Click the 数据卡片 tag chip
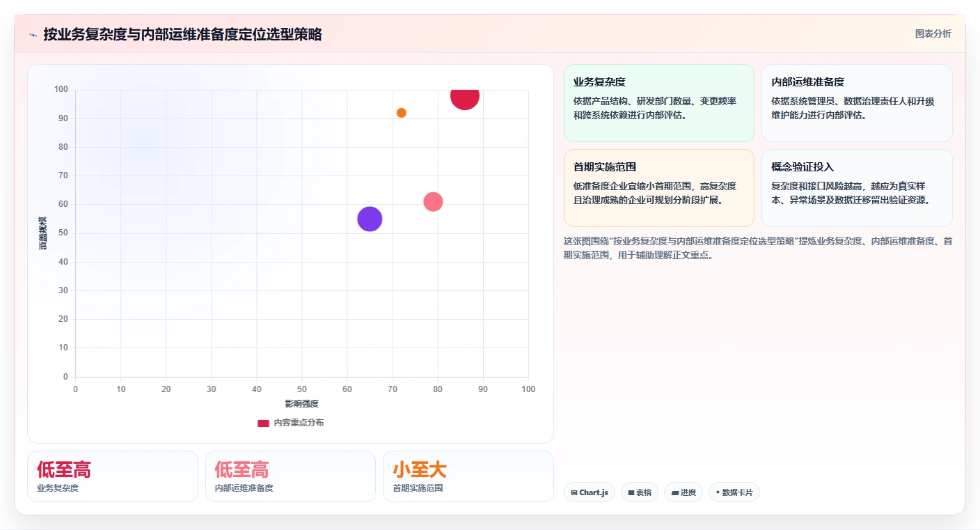The width and height of the screenshot is (980, 530). click(734, 492)
